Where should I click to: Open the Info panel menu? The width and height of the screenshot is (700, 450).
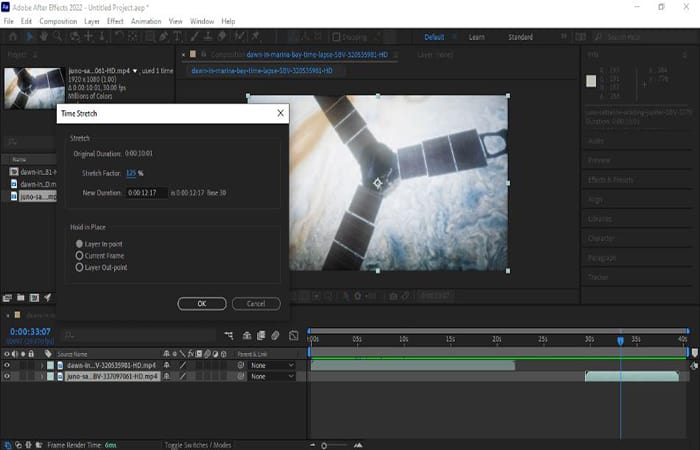click(x=684, y=55)
